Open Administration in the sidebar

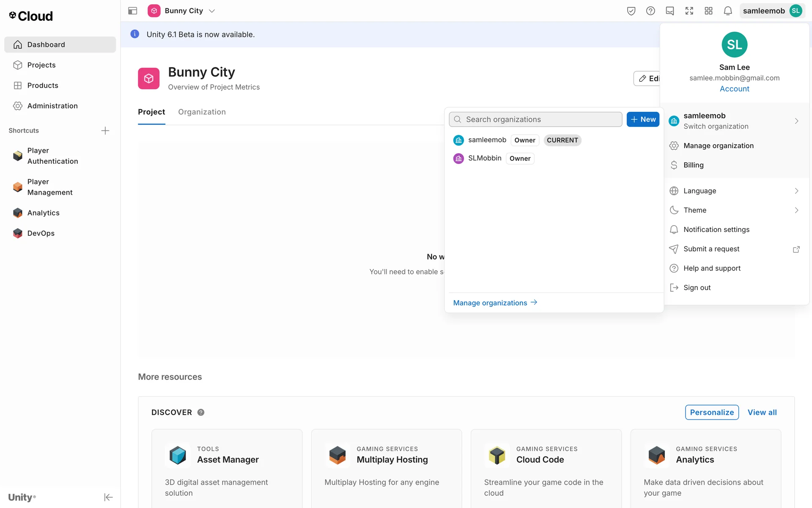pyautogui.click(x=52, y=106)
